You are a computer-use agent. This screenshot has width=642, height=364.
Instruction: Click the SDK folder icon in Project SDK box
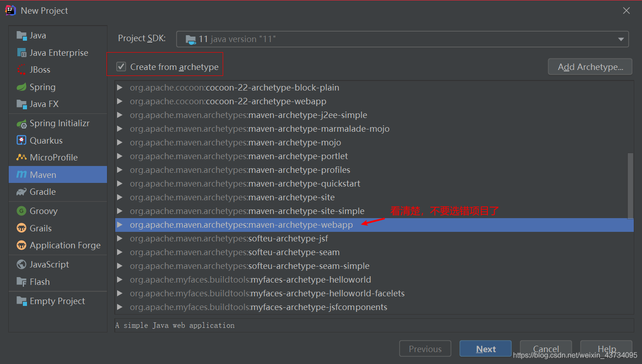[191, 39]
